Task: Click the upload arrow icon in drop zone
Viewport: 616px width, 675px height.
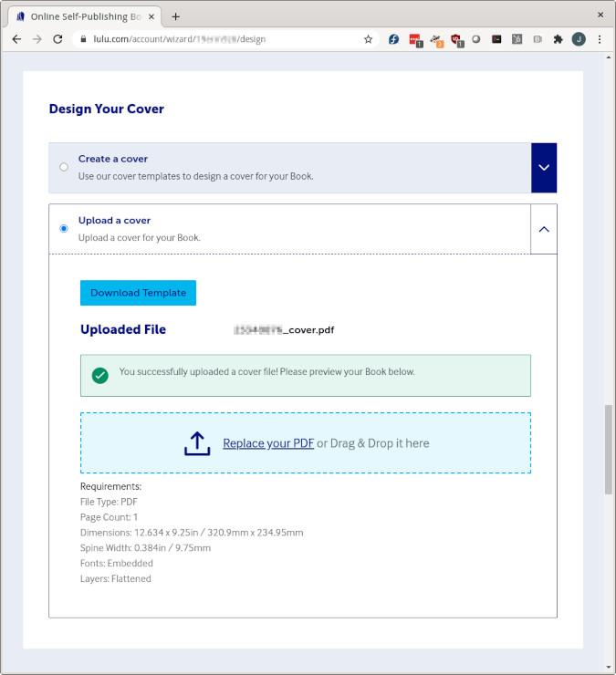Action: click(197, 443)
